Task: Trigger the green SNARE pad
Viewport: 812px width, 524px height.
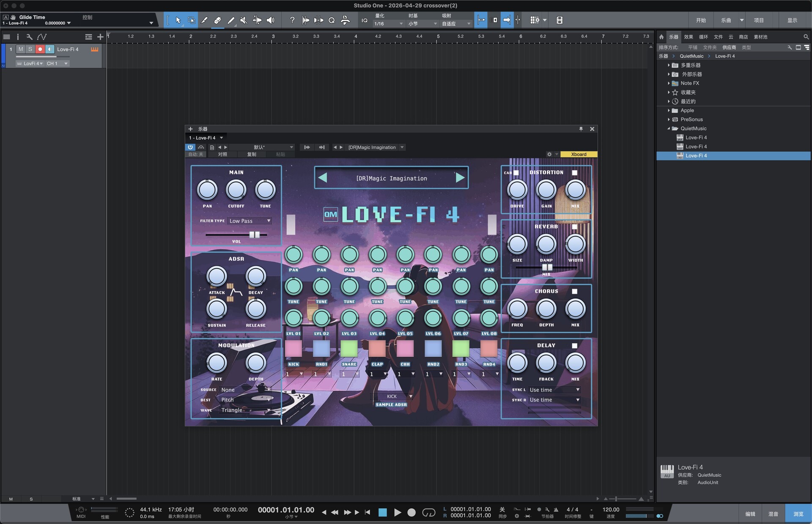Action: point(349,349)
